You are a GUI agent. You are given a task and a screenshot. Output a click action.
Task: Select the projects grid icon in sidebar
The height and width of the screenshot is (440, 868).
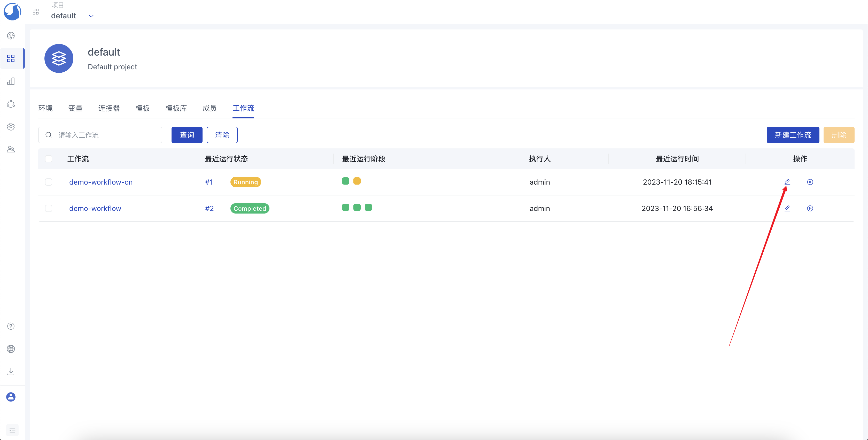point(11,58)
